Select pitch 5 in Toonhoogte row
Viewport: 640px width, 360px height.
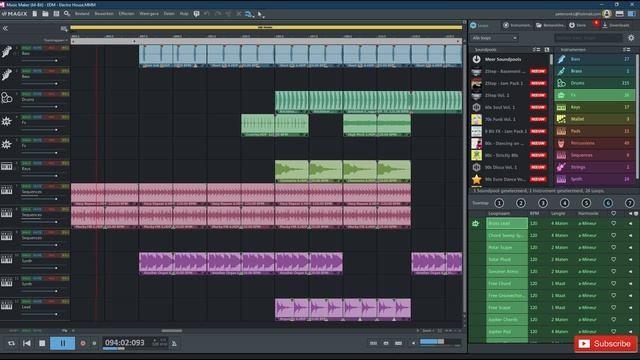[586, 203]
